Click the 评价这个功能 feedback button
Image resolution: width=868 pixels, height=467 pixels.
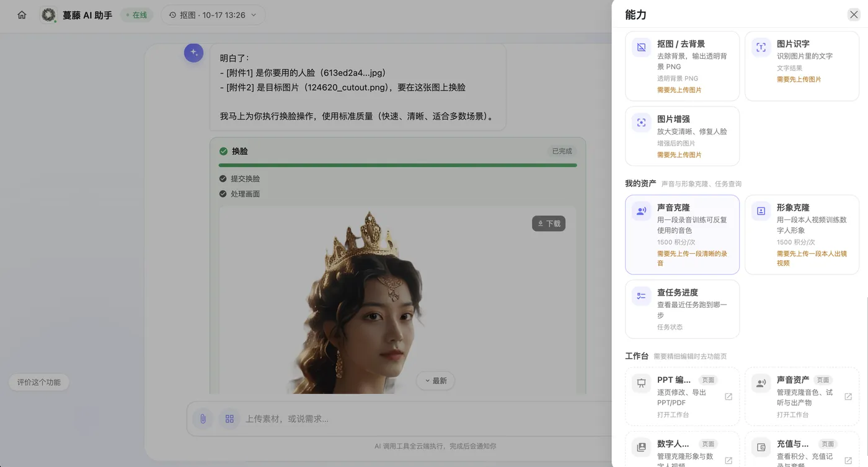point(39,382)
